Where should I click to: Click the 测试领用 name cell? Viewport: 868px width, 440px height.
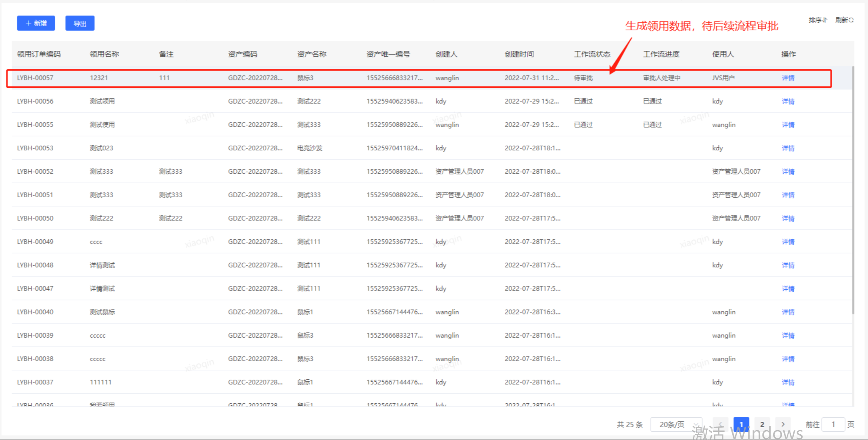102,102
